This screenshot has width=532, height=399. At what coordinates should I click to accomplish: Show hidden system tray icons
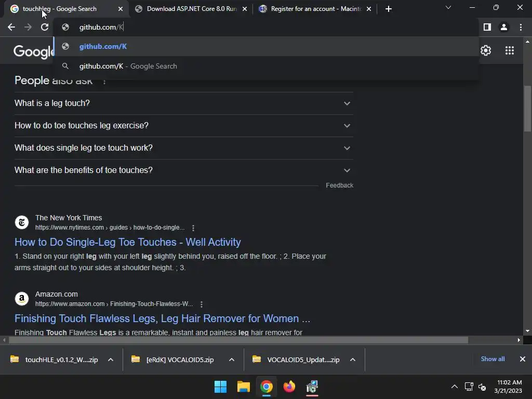click(454, 387)
